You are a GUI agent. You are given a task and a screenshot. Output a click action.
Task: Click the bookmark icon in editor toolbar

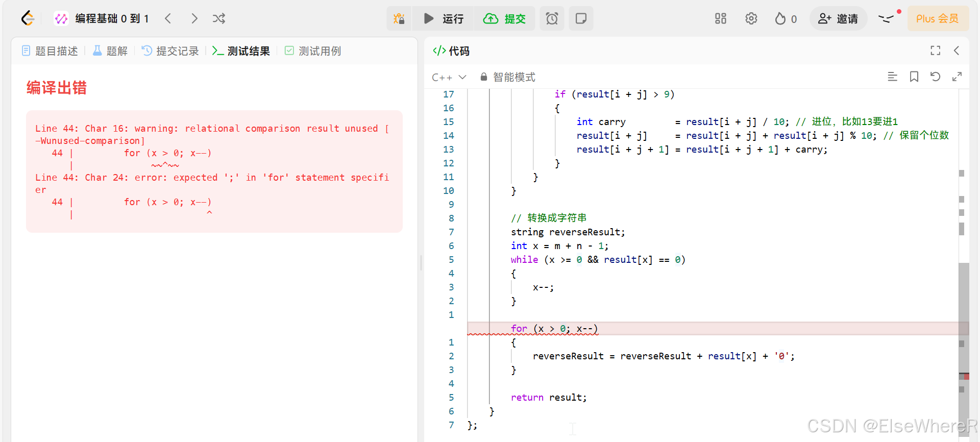click(914, 77)
